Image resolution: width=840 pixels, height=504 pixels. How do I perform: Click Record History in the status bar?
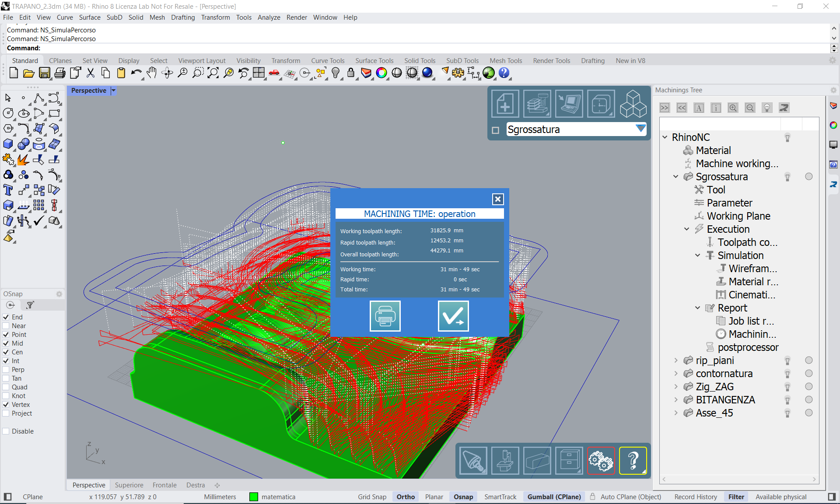[696, 497]
